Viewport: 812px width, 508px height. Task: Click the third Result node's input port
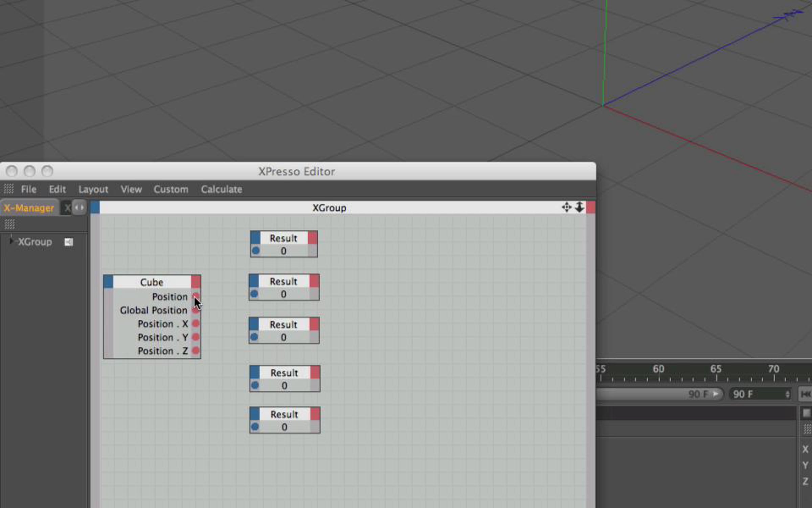(254, 337)
